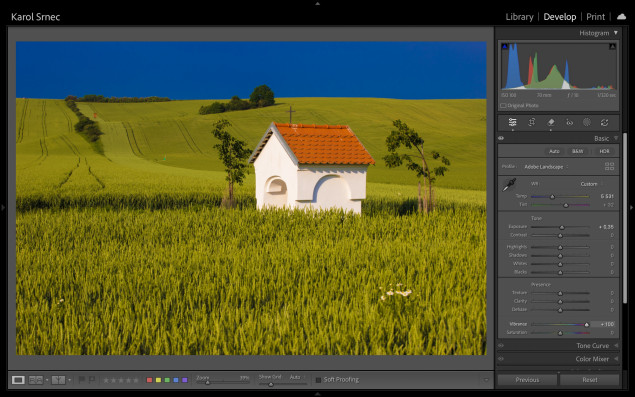Select the Red Eye correction tool
Screen dimensions: 635x397
(x=569, y=122)
